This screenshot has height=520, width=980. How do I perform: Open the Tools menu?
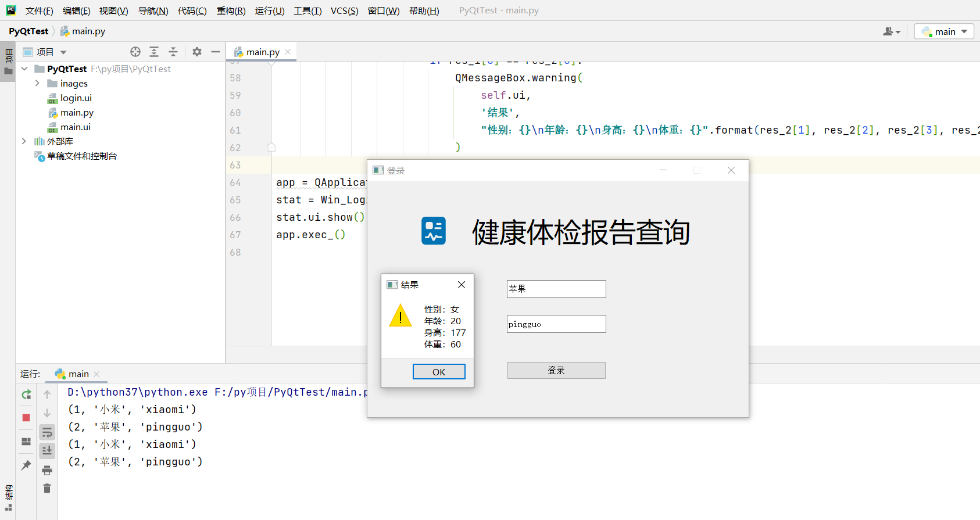click(x=307, y=10)
